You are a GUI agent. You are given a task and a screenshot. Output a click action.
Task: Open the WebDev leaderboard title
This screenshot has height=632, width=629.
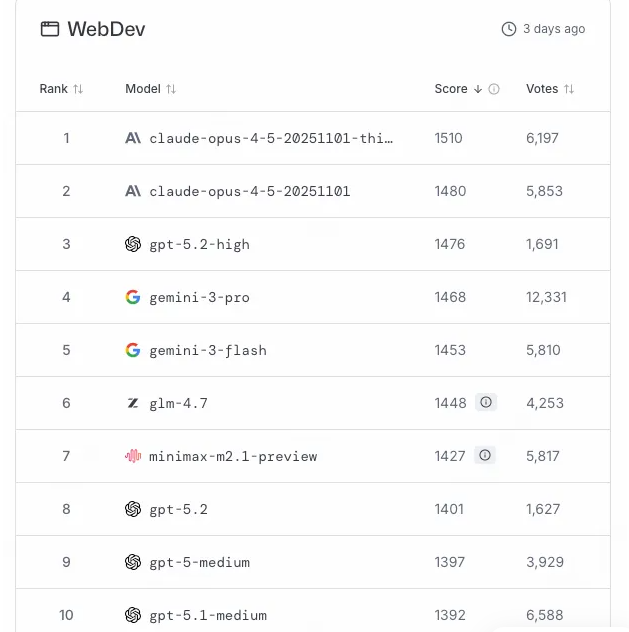(106, 29)
